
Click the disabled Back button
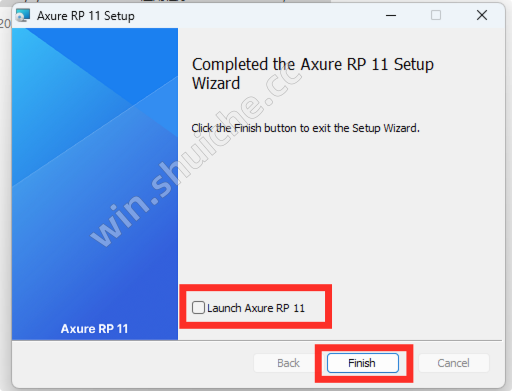[288, 363]
